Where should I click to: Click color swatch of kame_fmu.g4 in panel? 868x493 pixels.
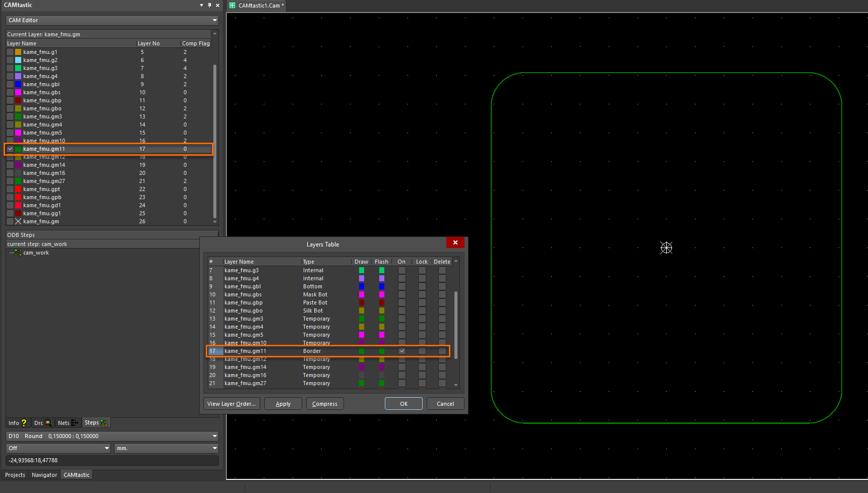click(x=18, y=76)
